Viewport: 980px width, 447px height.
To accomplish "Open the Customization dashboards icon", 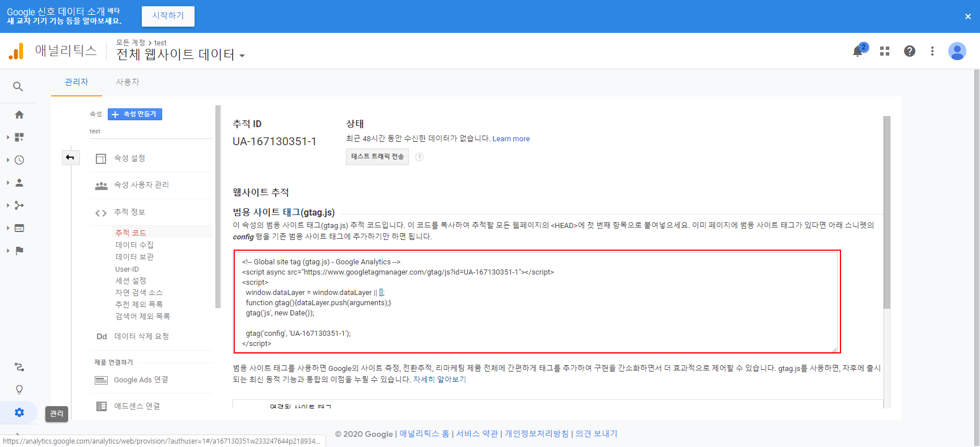I will point(19,137).
